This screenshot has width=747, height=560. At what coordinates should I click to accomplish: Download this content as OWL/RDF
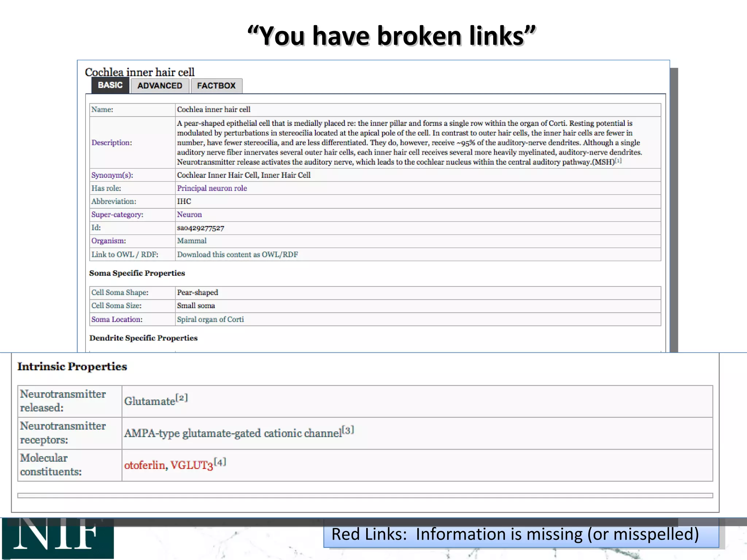coord(237,254)
